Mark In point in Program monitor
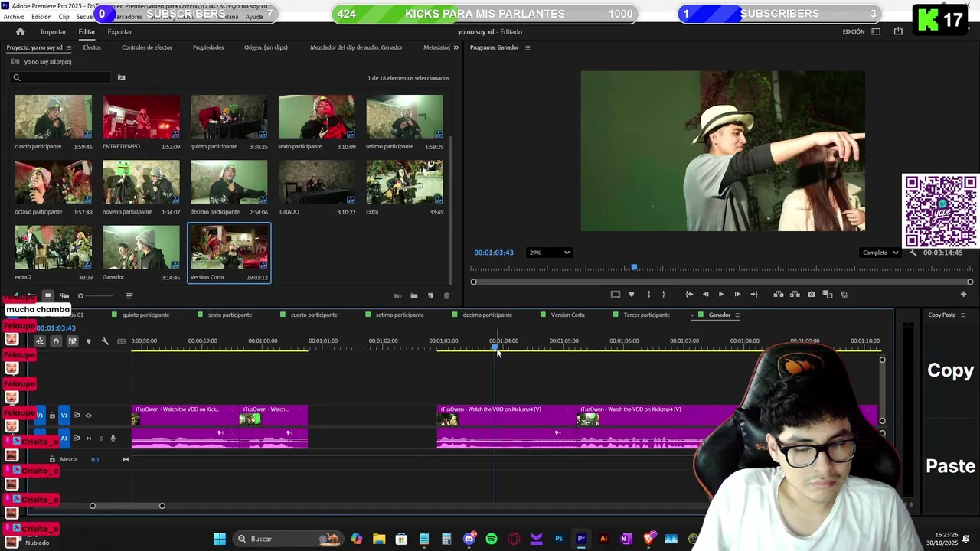Viewport: 980px width, 551px height. pyautogui.click(x=648, y=294)
